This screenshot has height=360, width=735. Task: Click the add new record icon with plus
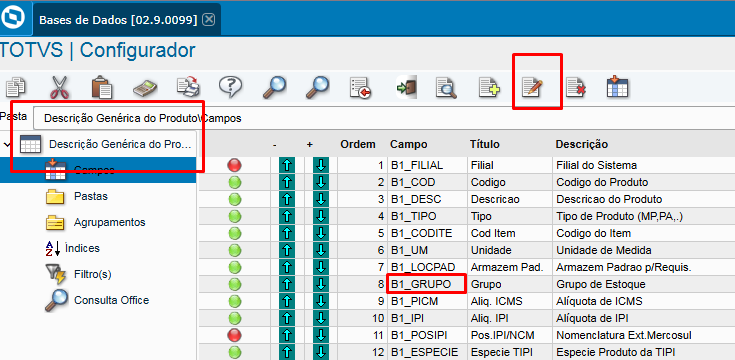[489, 88]
